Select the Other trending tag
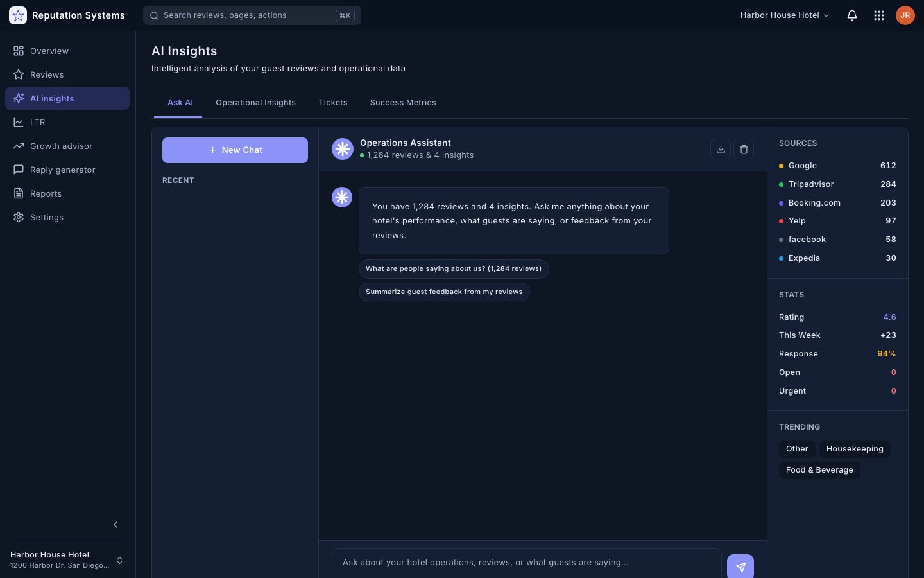Screen dimensions: 924x578 (797, 449)
